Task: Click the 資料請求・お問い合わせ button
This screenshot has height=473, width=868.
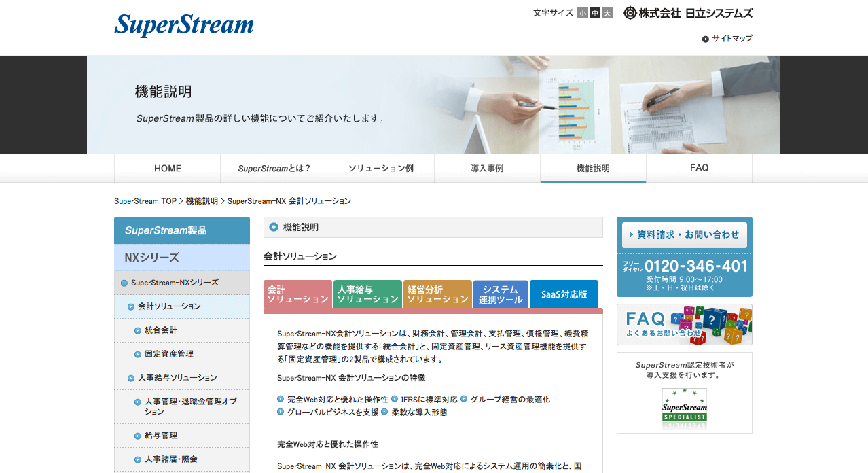Action: click(x=684, y=234)
